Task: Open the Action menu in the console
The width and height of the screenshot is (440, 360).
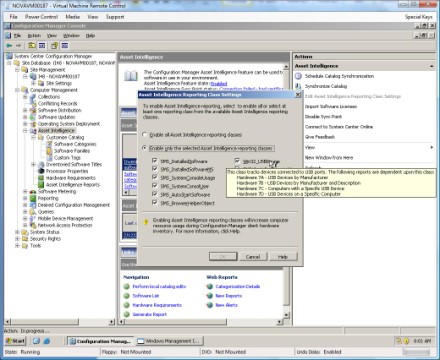Action: click(34, 35)
